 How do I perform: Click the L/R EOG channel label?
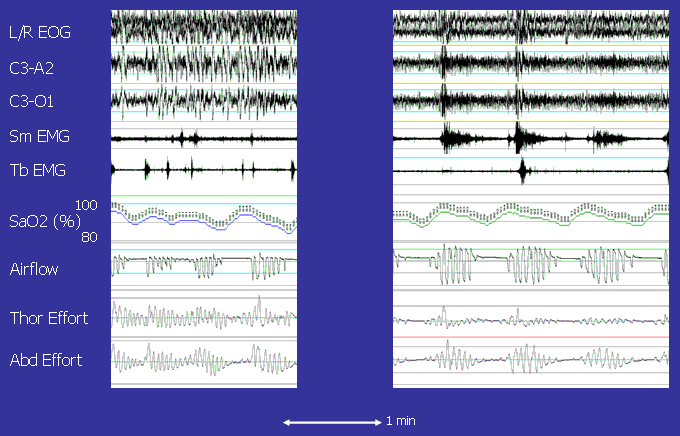(x=39, y=32)
